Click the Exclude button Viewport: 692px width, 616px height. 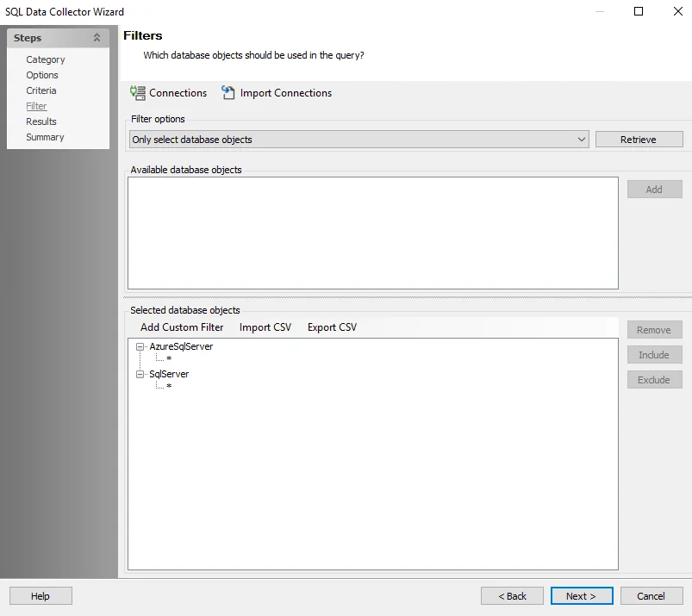coord(654,380)
